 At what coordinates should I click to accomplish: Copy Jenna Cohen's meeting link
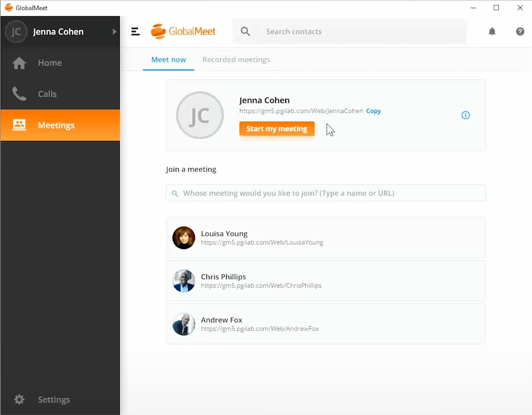point(373,111)
